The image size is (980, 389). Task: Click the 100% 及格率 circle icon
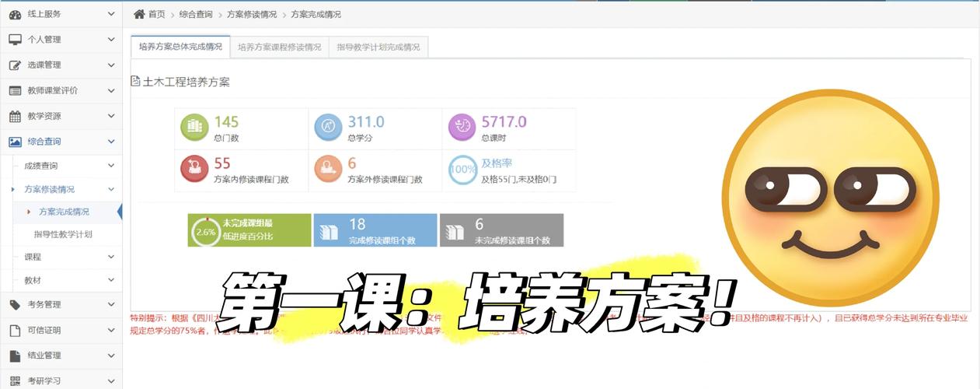pos(462,170)
